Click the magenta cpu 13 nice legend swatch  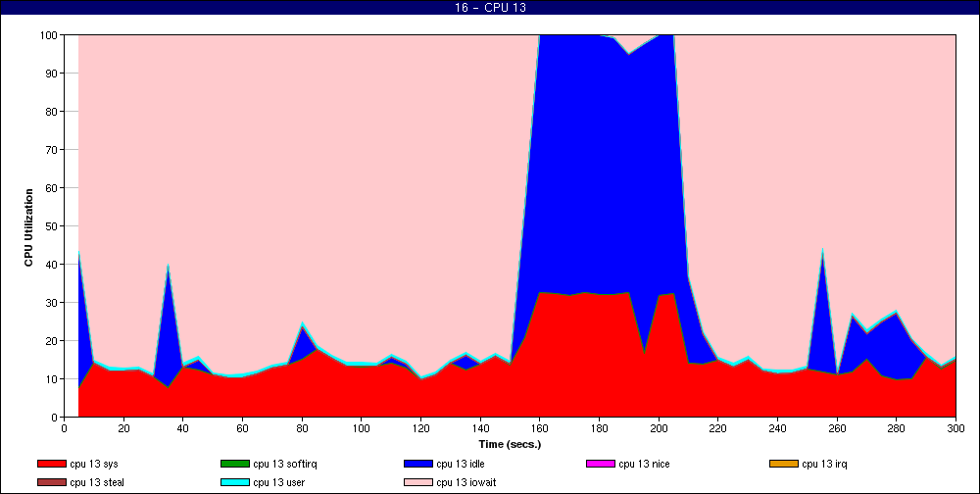(601, 464)
